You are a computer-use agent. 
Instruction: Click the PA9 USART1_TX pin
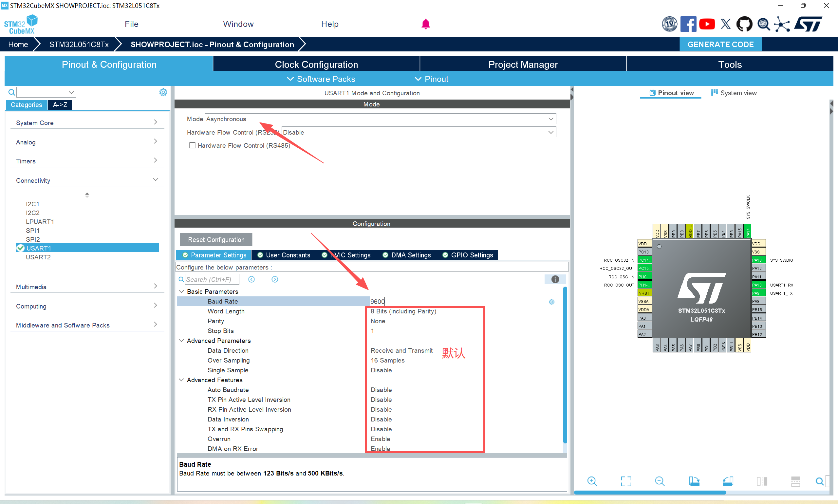pos(758,293)
